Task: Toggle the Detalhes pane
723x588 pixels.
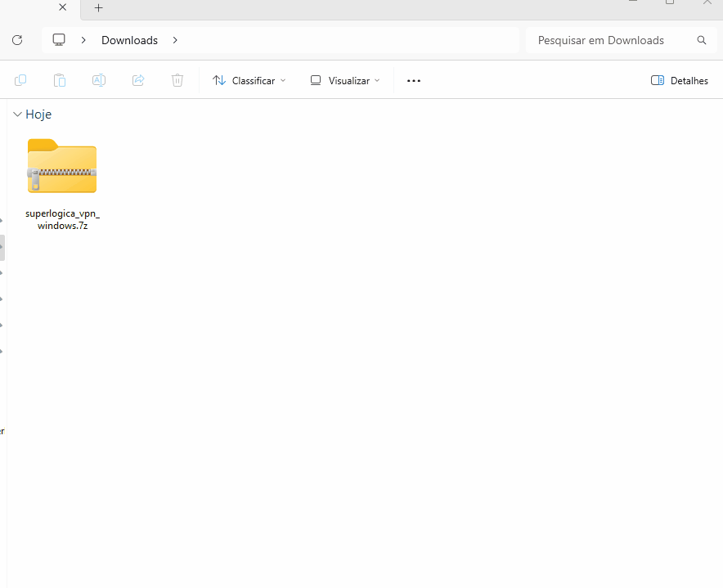Action: (x=679, y=80)
